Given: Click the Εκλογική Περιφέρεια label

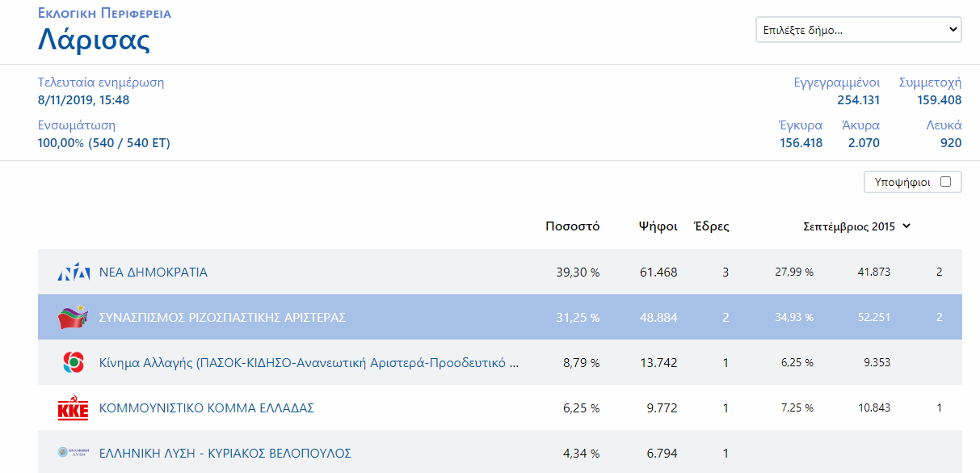Looking at the screenshot, I should pos(104,14).
